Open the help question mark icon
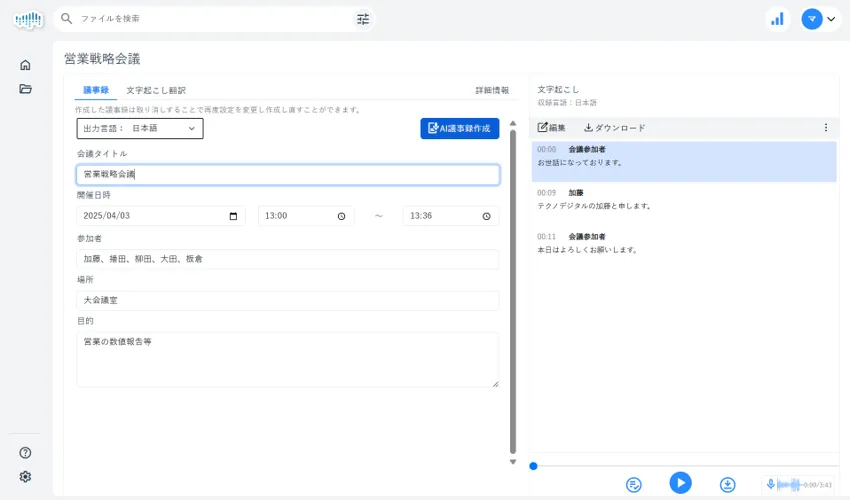 (x=25, y=453)
